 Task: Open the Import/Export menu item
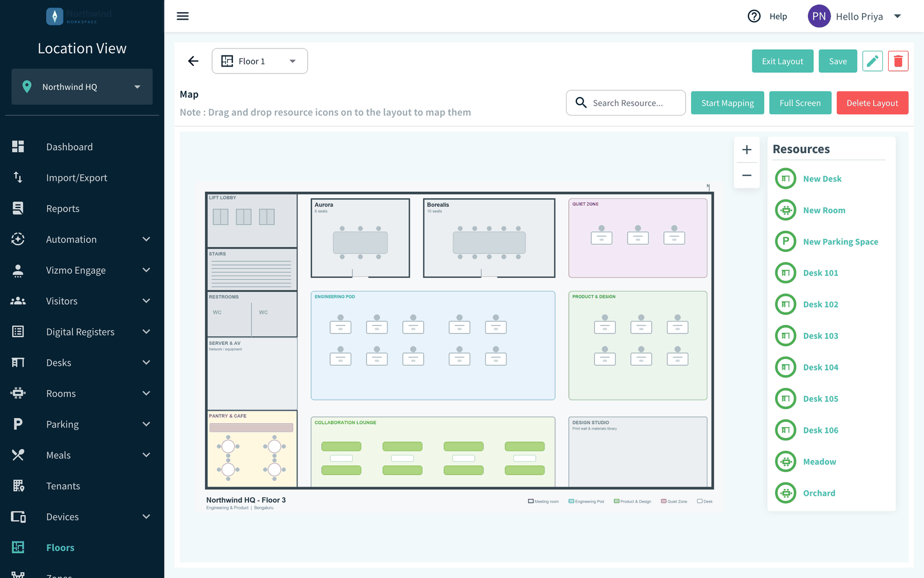[x=77, y=177]
